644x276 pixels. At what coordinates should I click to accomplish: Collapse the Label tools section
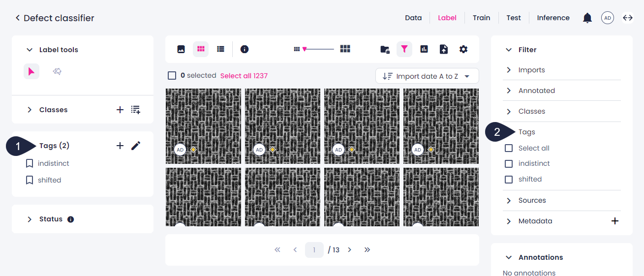[x=30, y=50]
